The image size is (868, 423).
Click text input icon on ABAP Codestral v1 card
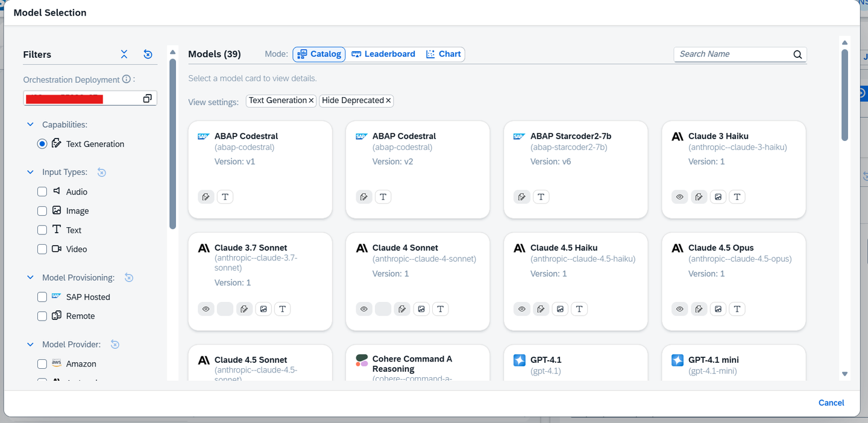tap(225, 196)
